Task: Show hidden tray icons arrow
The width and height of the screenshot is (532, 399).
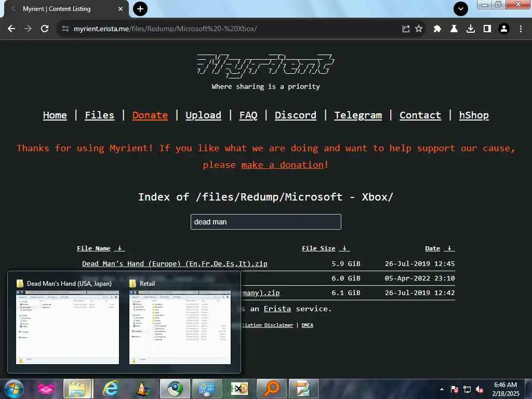Action: point(442,389)
